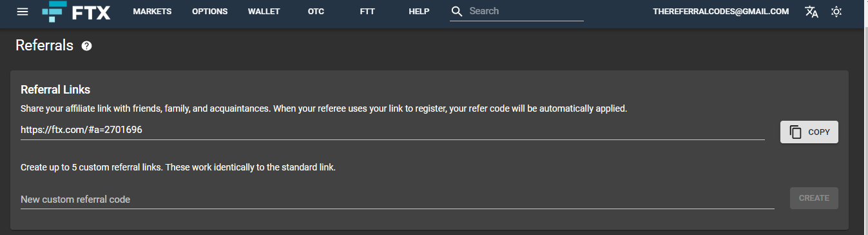The height and width of the screenshot is (235, 868).
Task: Open the OPTIONS menu item
Action: point(210,12)
